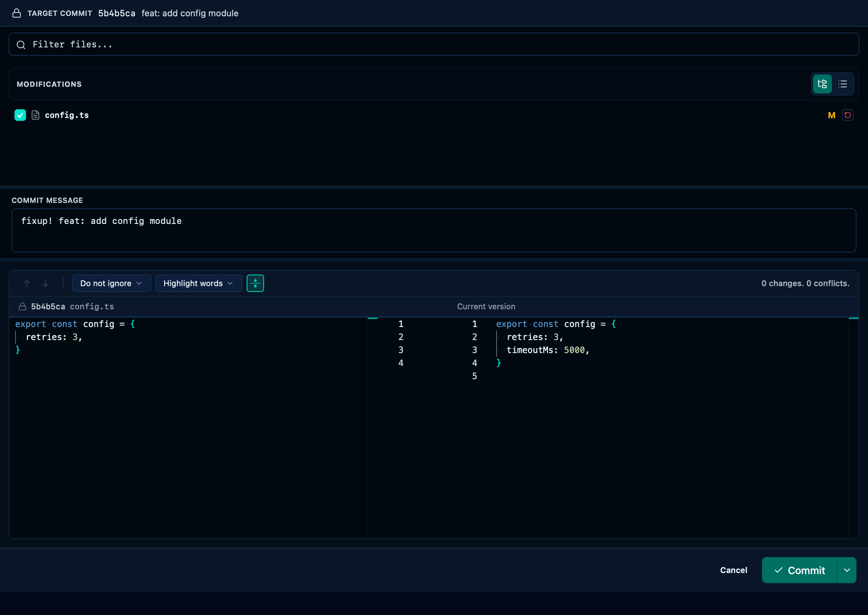Click the lock icon beside 5b4b5ca config.ts

[22, 306]
